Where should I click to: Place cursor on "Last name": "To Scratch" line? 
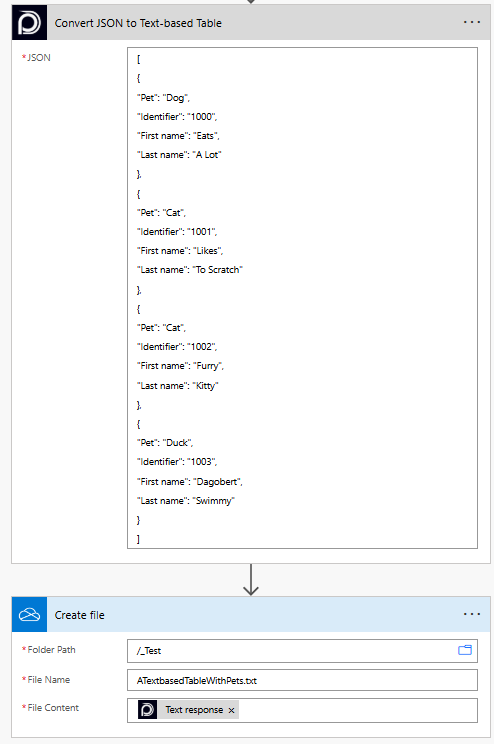(x=190, y=270)
